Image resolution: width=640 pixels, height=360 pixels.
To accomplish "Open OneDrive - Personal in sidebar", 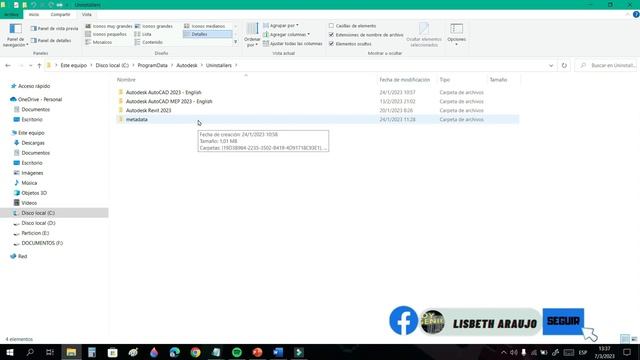I will (40, 99).
